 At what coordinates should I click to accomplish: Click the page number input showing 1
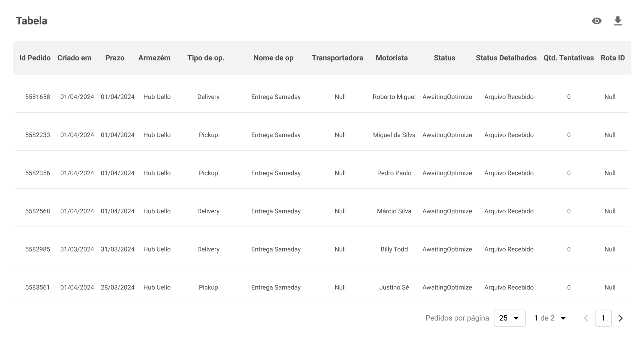603,318
